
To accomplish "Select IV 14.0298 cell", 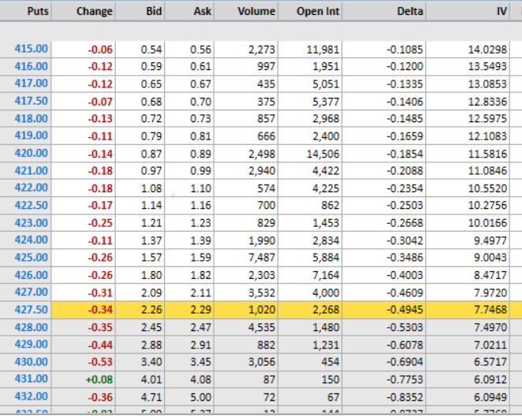I will tap(487, 50).
